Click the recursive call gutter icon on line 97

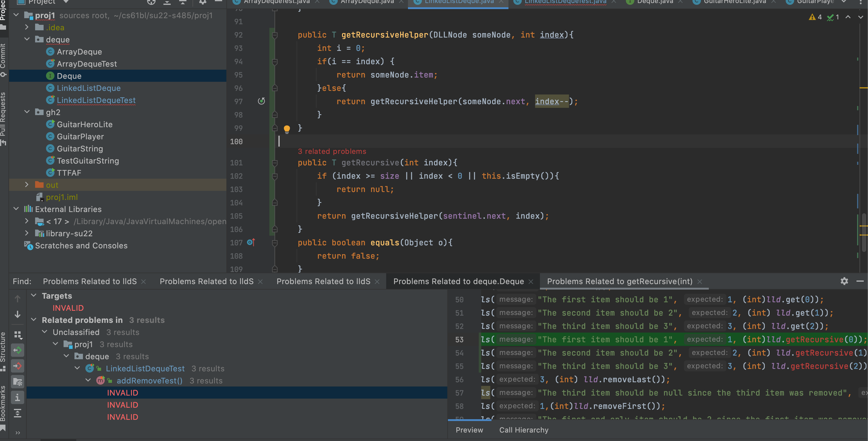(x=261, y=101)
